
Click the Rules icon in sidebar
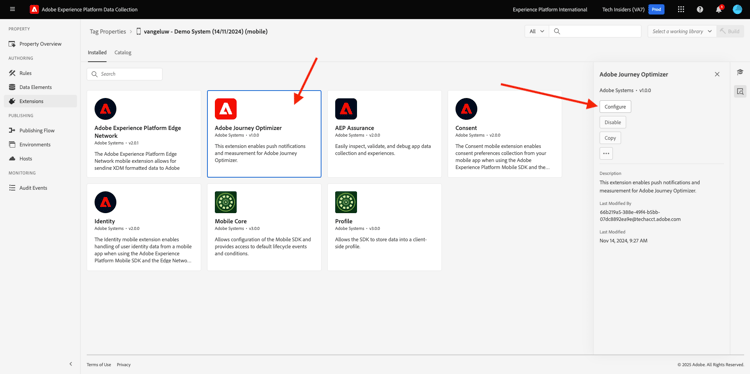[x=12, y=73]
